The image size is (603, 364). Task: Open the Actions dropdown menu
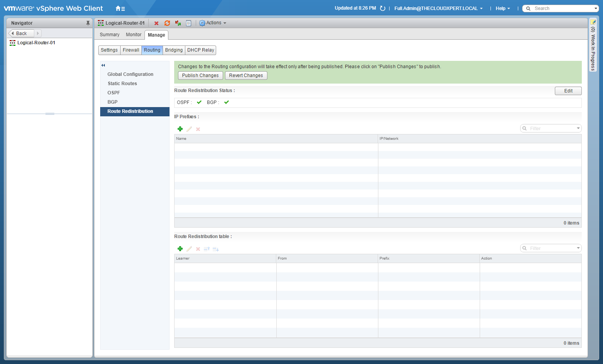(213, 23)
